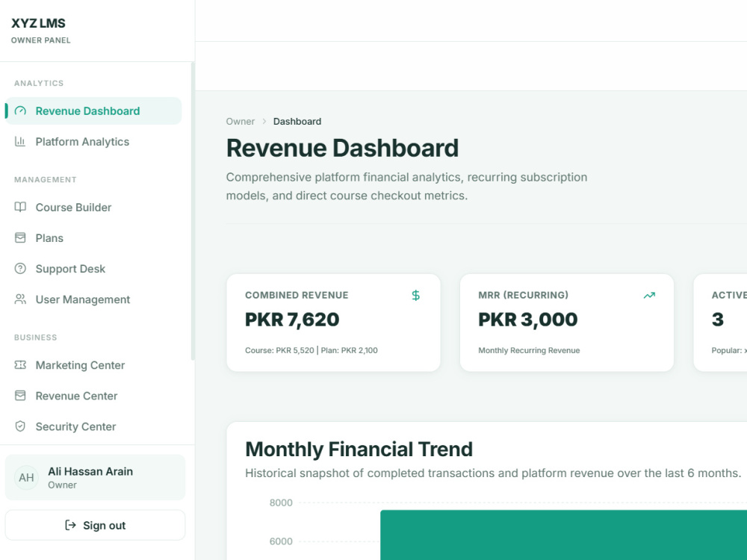The image size is (747, 560).
Task: Click the 'Monthly Financial Trend' heading
Action: 359,449
